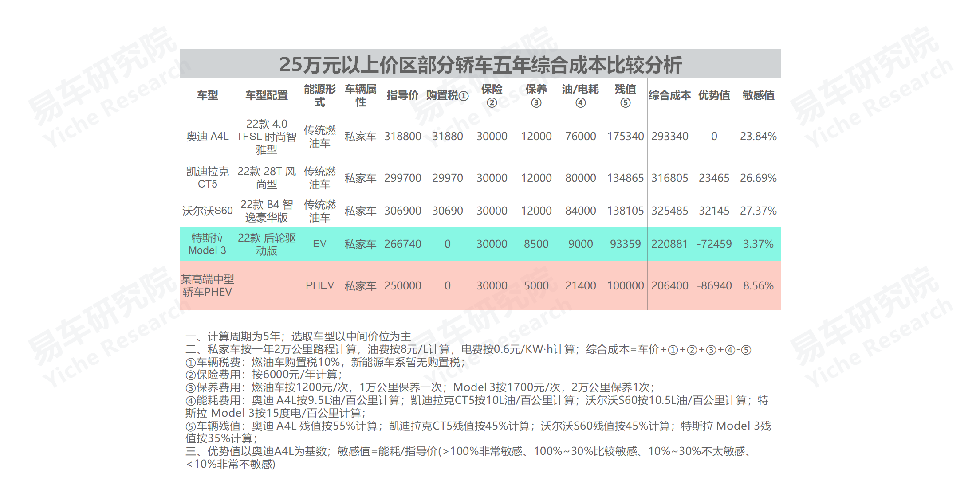Click the 299700 guide price value
Viewport: 980px width, 477px height.
[403, 178]
